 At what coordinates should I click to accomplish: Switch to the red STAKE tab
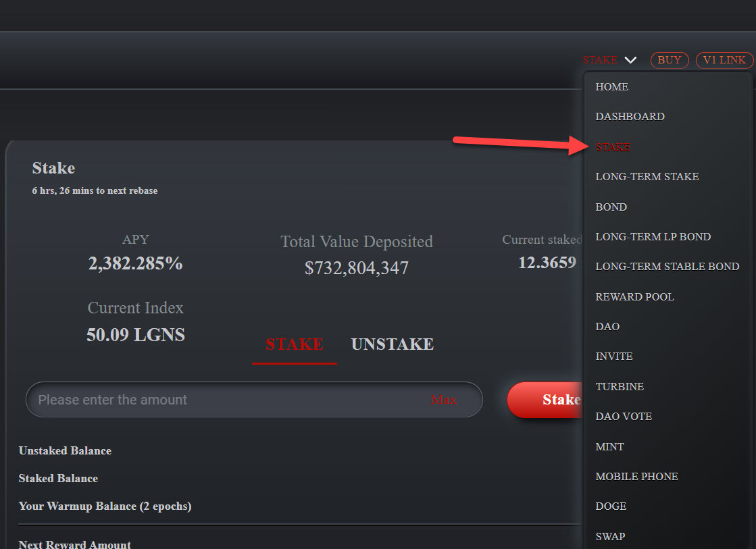[x=294, y=344]
